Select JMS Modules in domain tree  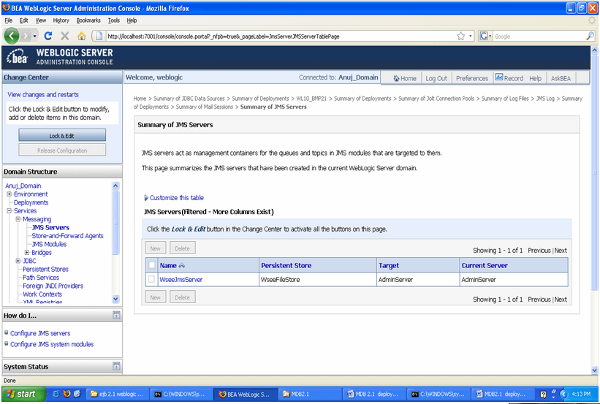(49, 244)
